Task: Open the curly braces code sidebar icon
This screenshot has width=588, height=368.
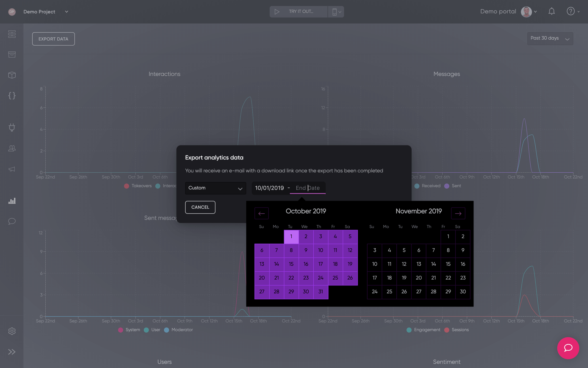Action: pos(12,95)
